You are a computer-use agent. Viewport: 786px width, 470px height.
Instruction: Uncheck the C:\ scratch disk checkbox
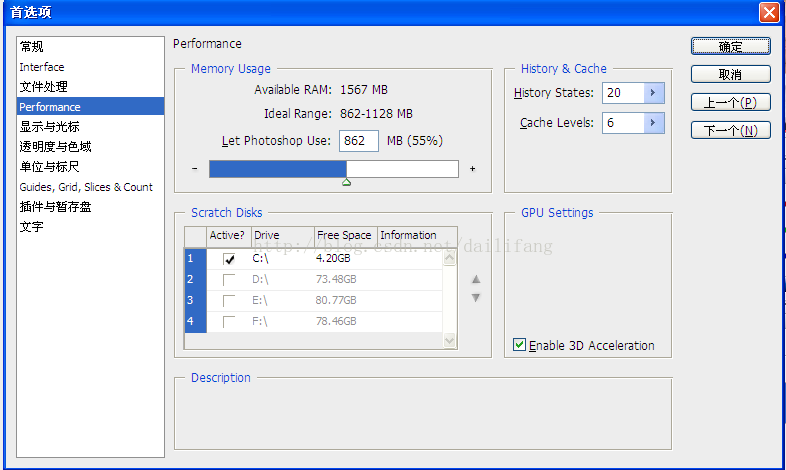pyautogui.click(x=229, y=259)
